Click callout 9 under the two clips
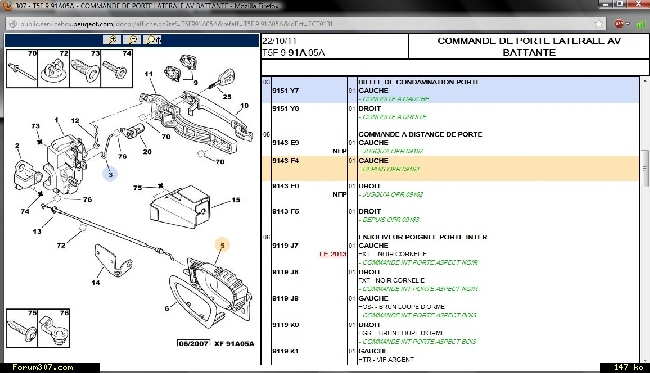 click(x=195, y=82)
